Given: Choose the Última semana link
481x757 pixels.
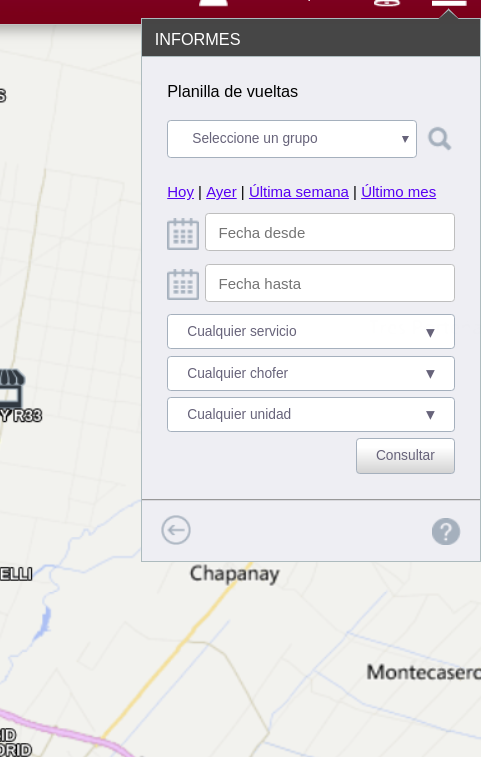Looking at the screenshot, I should point(298,192).
